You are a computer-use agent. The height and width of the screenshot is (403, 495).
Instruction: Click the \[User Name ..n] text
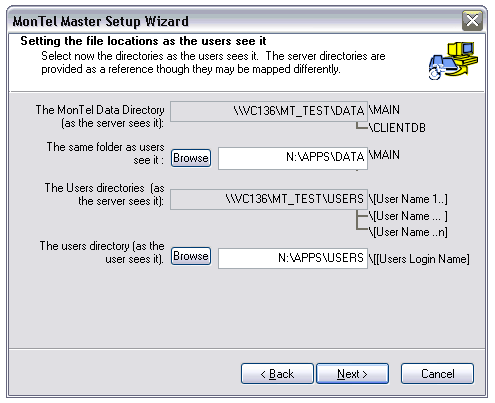click(x=408, y=232)
